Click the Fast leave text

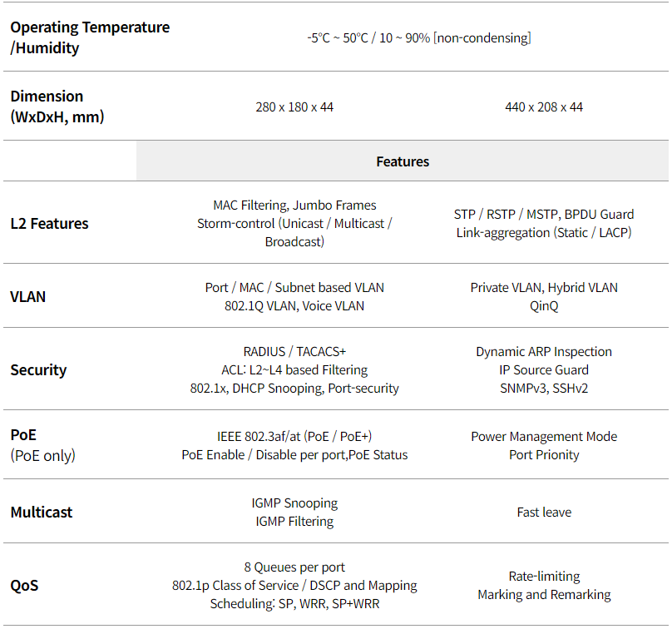coord(544,513)
